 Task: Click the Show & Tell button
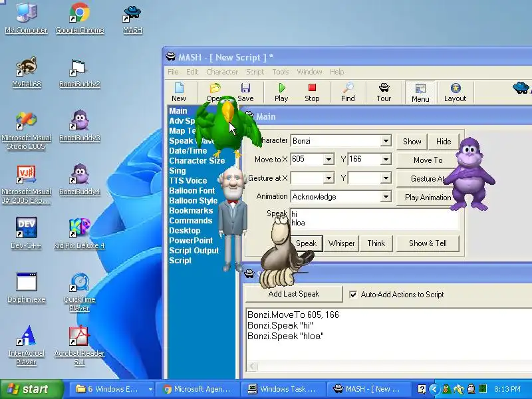pos(428,243)
